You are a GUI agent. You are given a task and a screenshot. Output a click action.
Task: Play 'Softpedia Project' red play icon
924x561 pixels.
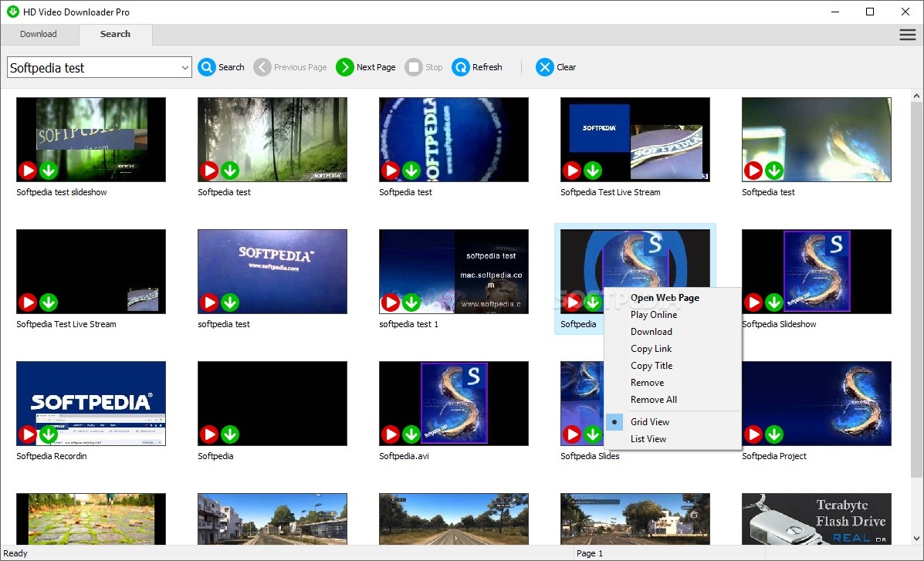coord(753,435)
